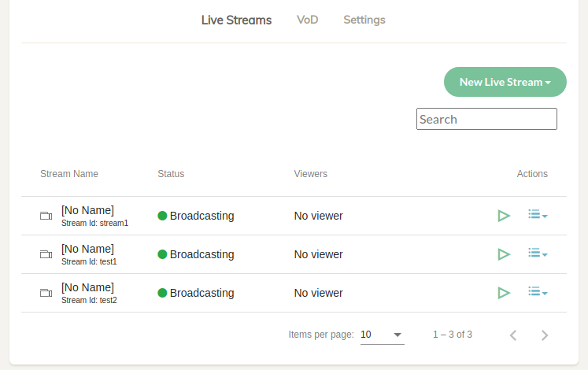This screenshot has width=588, height=370.
Task: Click [No Name] title of stream1 row
Action: click(x=87, y=210)
